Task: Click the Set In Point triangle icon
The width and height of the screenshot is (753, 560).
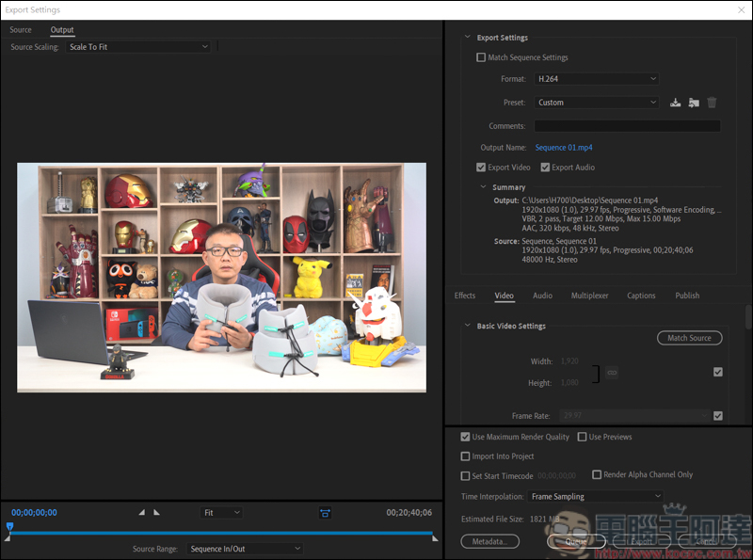Action: (x=142, y=513)
